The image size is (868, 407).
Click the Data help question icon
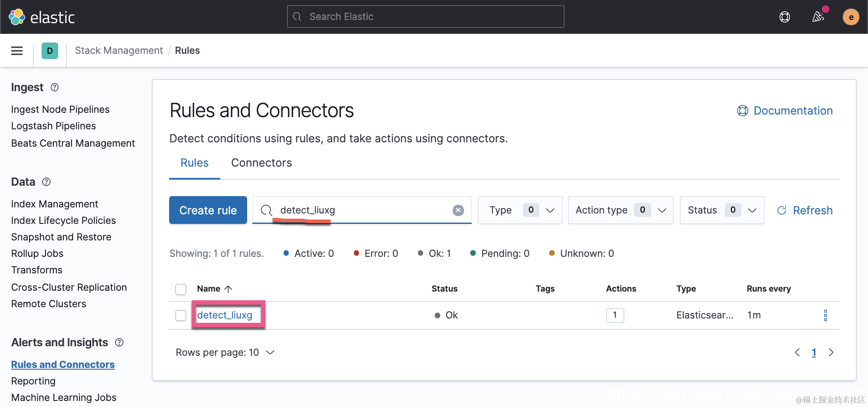[x=46, y=182]
